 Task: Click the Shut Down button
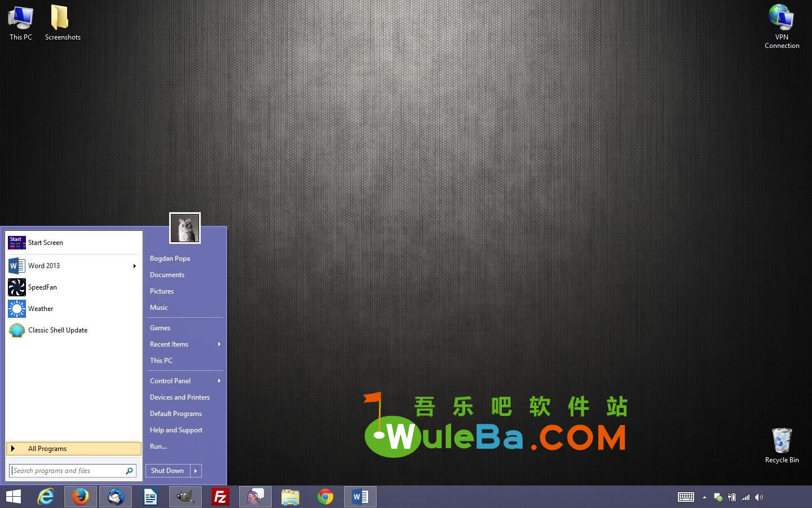pyautogui.click(x=167, y=471)
